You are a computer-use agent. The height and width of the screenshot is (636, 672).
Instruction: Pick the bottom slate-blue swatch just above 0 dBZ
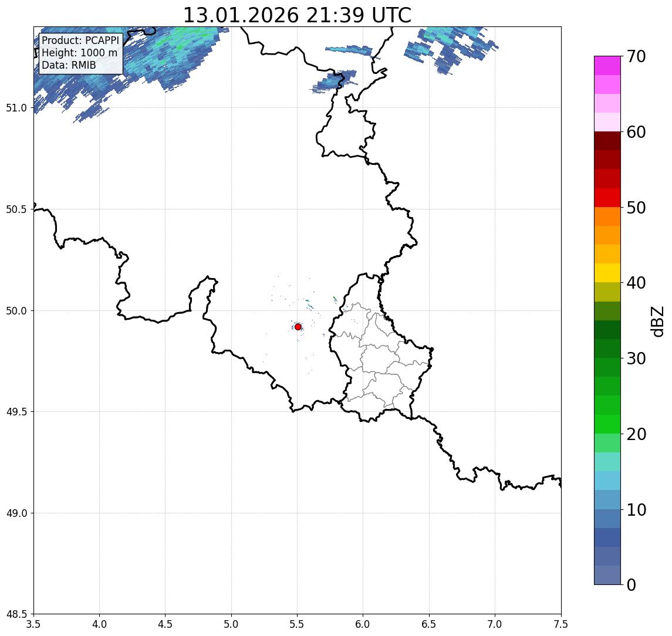pos(607,575)
